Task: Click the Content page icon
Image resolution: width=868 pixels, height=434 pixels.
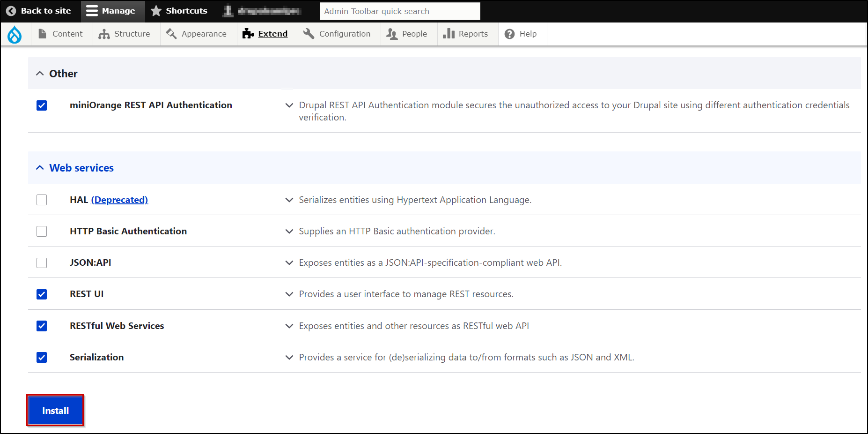Action: [x=42, y=34]
